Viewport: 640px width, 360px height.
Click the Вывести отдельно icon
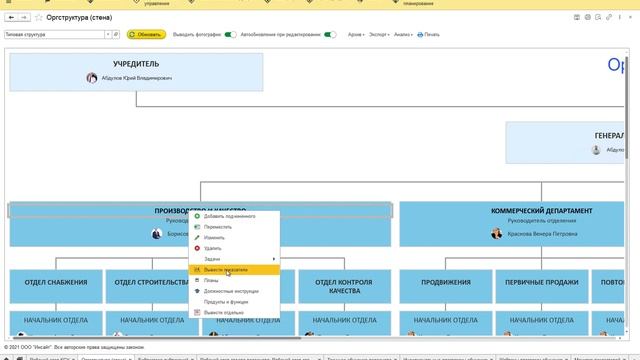[x=197, y=312]
